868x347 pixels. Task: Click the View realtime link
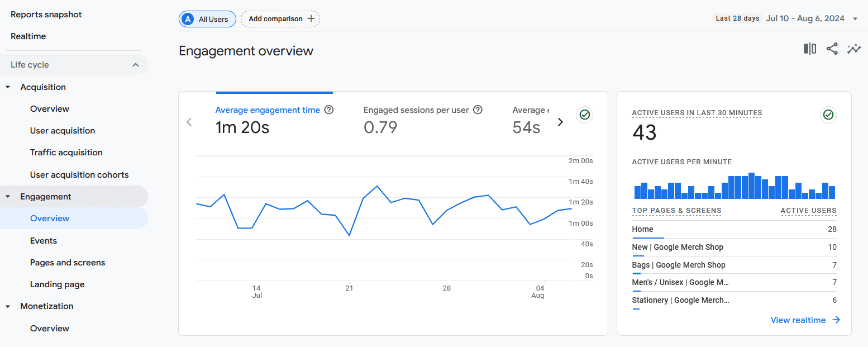(798, 320)
